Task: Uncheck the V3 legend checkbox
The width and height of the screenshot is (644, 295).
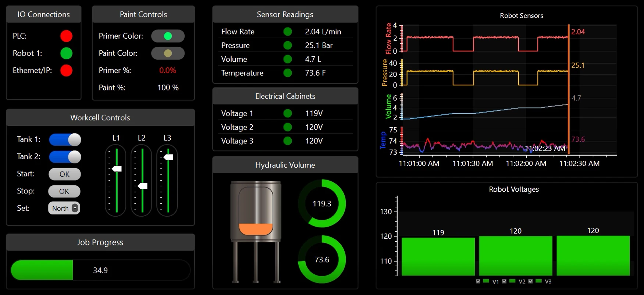Action: coord(530,281)
